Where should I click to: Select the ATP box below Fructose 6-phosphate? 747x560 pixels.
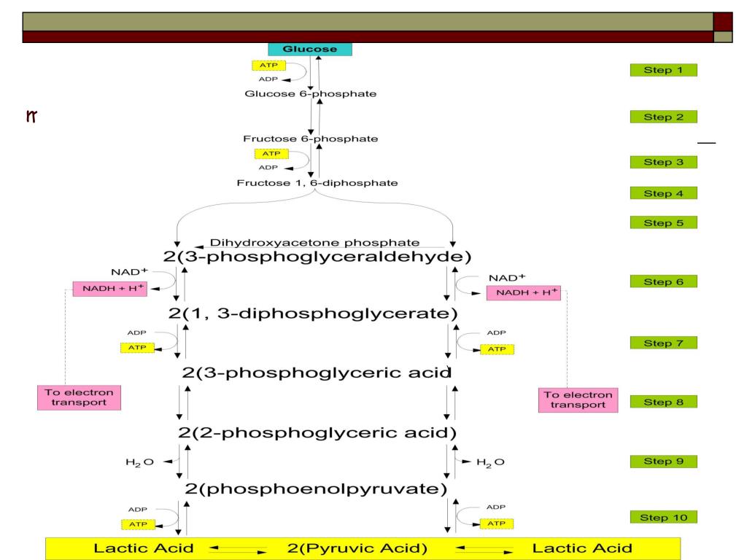[271, 154]
